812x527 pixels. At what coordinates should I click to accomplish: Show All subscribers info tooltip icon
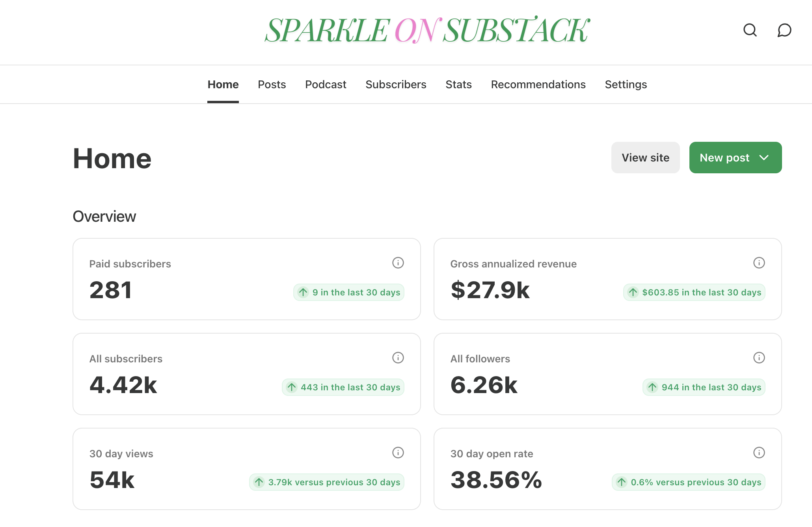point(398,358)
